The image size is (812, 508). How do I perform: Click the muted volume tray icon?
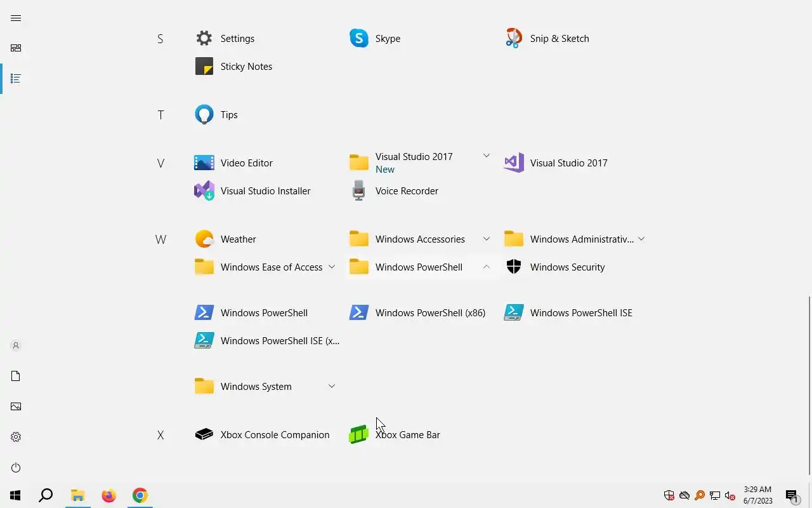[x=730, y=495]
